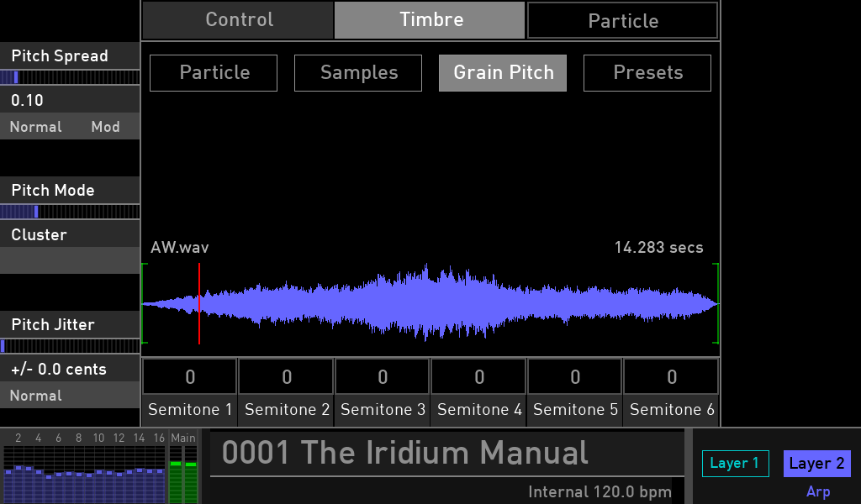Select the 14.283 secs duration text
This screenshot has width=861, height=504.
coord(658,247)
